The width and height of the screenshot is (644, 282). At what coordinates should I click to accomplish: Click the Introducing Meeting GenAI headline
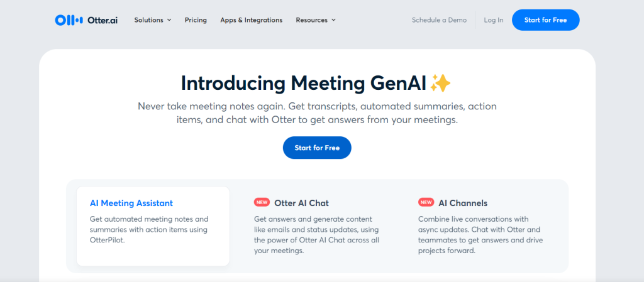[x=304, y=84]
